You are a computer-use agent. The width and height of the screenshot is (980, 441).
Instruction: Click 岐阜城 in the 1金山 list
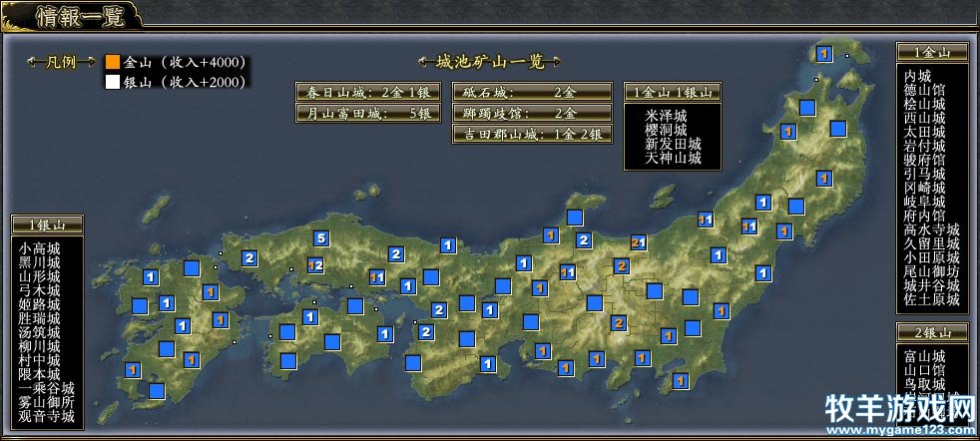point(925,202)
